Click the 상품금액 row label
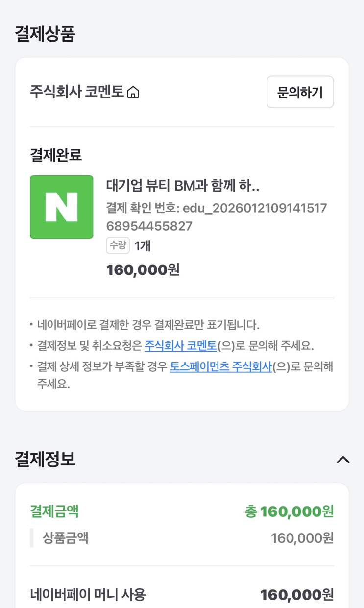 65,538
